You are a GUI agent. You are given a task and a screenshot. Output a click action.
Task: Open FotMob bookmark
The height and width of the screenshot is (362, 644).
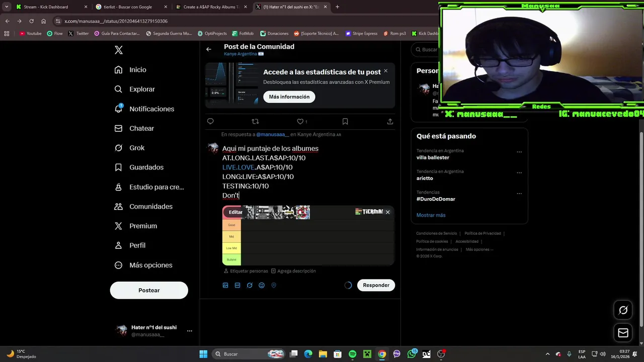[x=243, y=34]
